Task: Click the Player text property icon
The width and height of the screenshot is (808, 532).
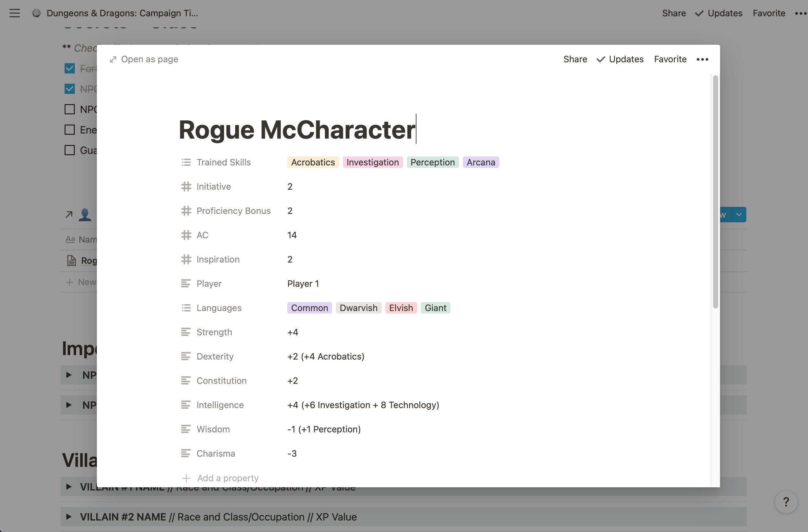Action: (186, 283)
